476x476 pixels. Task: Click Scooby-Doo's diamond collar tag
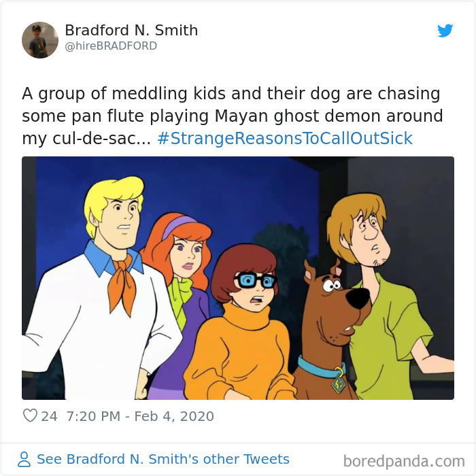pos(339,384)
